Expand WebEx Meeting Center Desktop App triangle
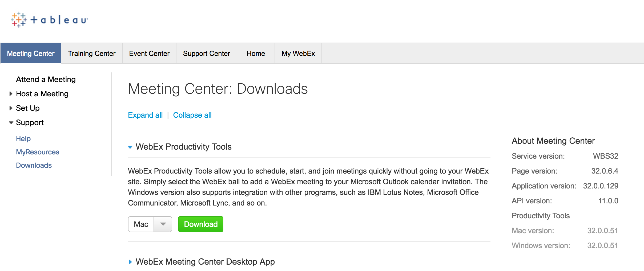 (130, 262)
